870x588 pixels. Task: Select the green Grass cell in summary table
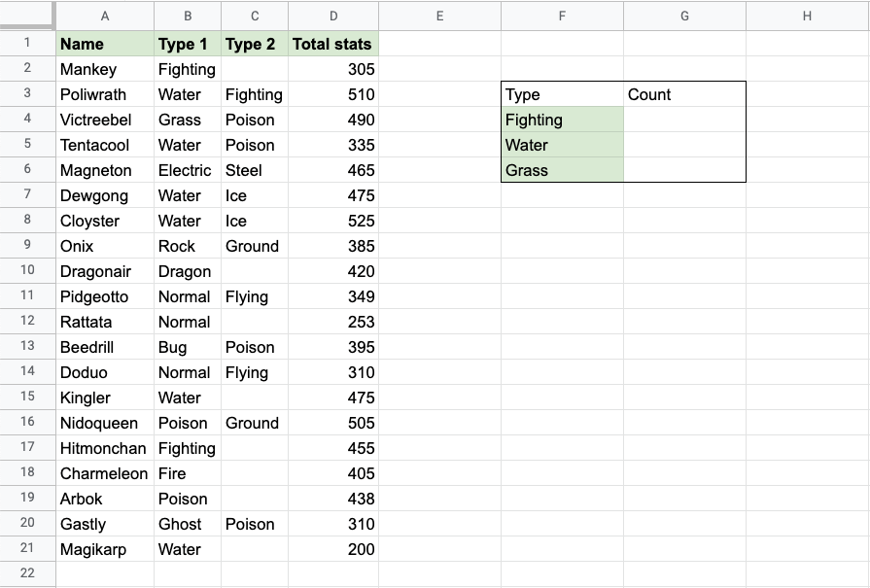tap(562, 170)
